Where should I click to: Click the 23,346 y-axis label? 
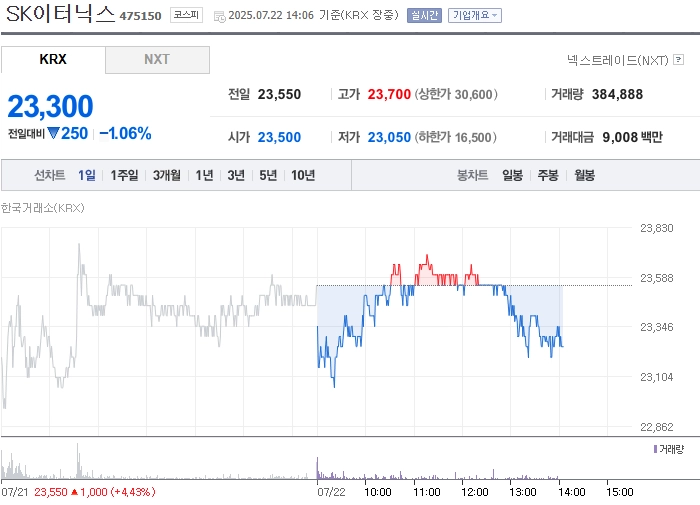(x=657, y=327)
